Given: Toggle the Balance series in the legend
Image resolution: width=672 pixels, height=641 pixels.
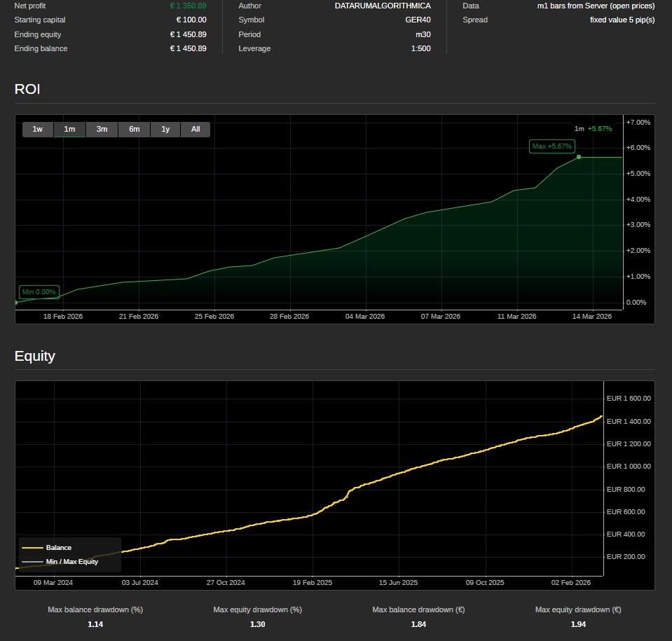Looking at the screenshot, I should click(x=59, y=548).
